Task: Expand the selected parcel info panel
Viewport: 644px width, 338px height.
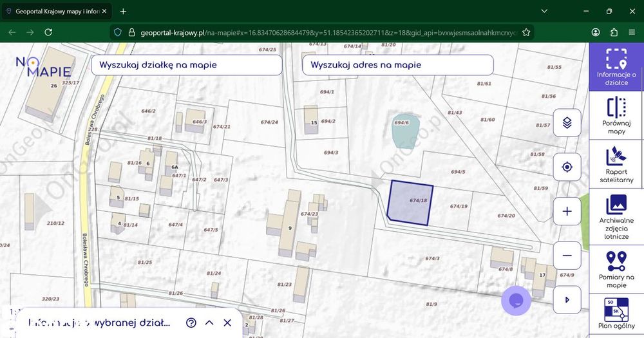Action: [209, 323]
